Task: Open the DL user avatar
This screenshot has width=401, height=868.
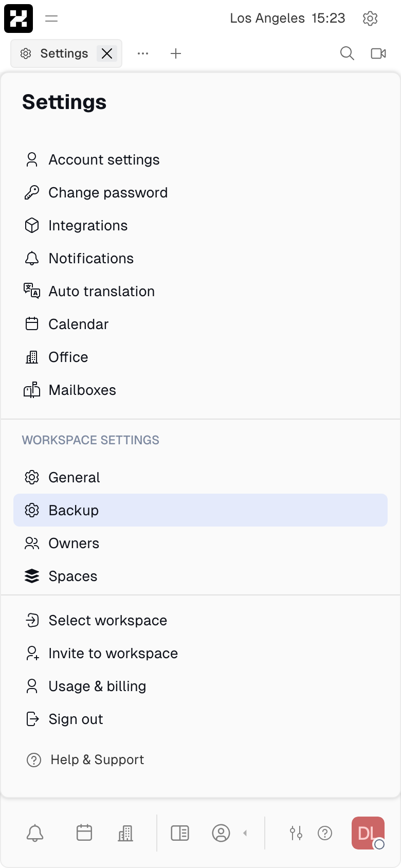Action: pos(368,833)
